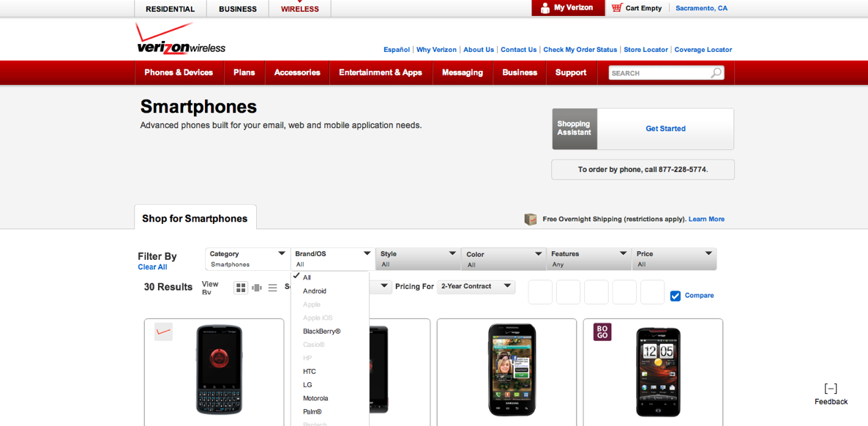Click the HTC phone thumbnail

658,370
